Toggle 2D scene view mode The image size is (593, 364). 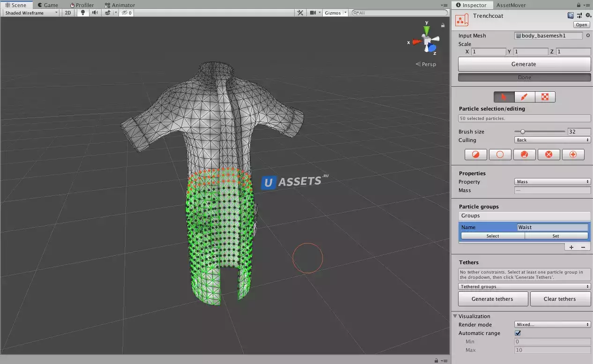tap(68, 13)
